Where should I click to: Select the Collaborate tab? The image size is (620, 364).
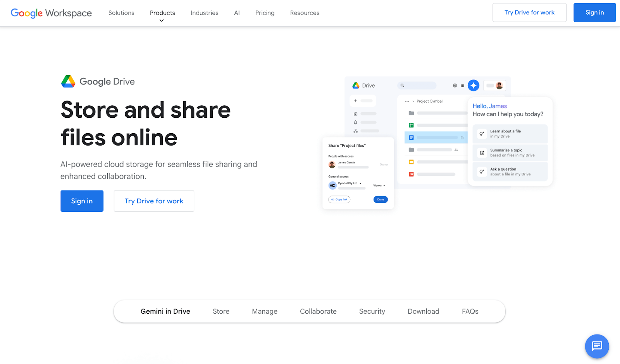tap(318, 311)
